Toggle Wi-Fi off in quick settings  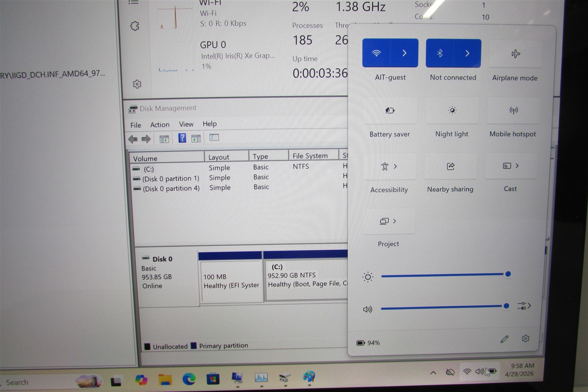click(x=376, y=53)
